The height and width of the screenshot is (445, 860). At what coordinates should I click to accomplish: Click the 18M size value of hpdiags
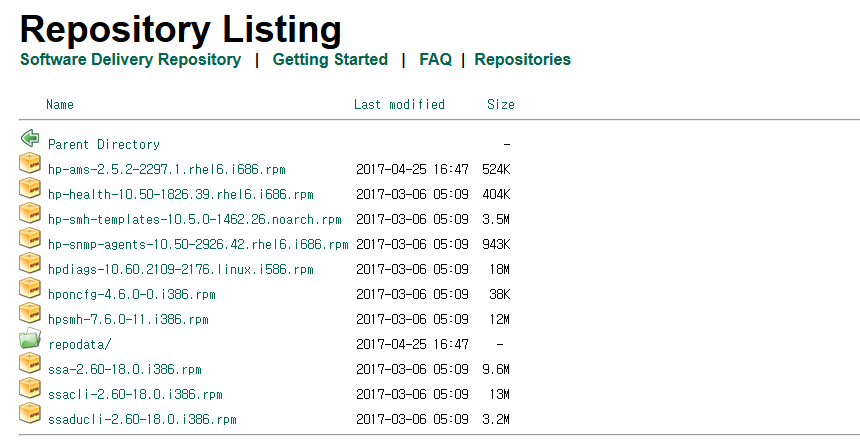(x=500, y=270)
